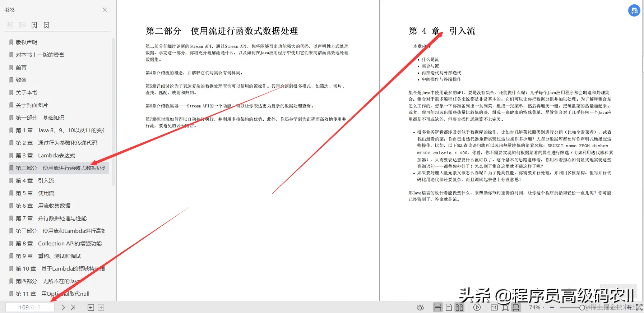Click the 书签 panel title
644x313 pixels.
10,10
